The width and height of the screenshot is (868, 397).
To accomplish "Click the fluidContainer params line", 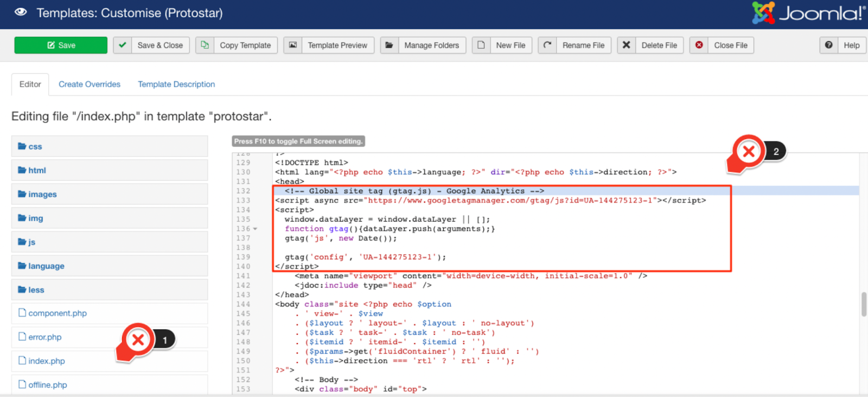I will point(417,351).
